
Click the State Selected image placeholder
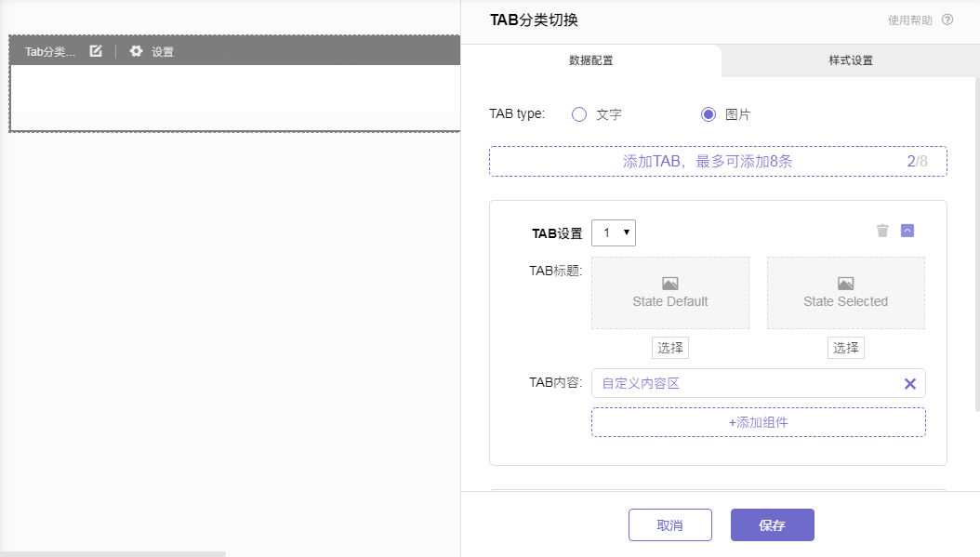coord(845,293)
